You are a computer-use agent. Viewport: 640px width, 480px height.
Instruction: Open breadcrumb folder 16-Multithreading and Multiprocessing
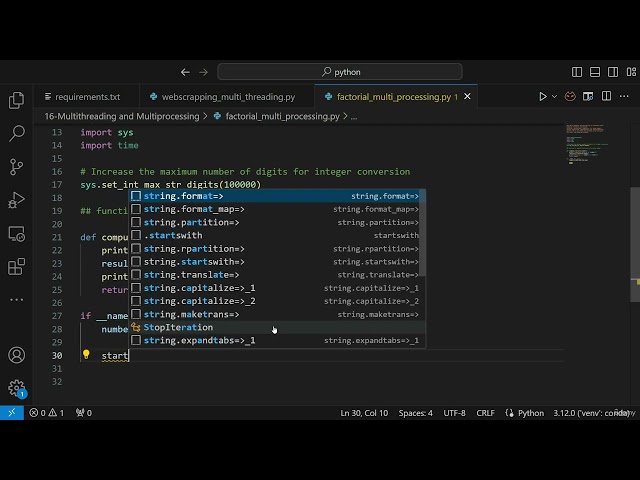point(122,116)
